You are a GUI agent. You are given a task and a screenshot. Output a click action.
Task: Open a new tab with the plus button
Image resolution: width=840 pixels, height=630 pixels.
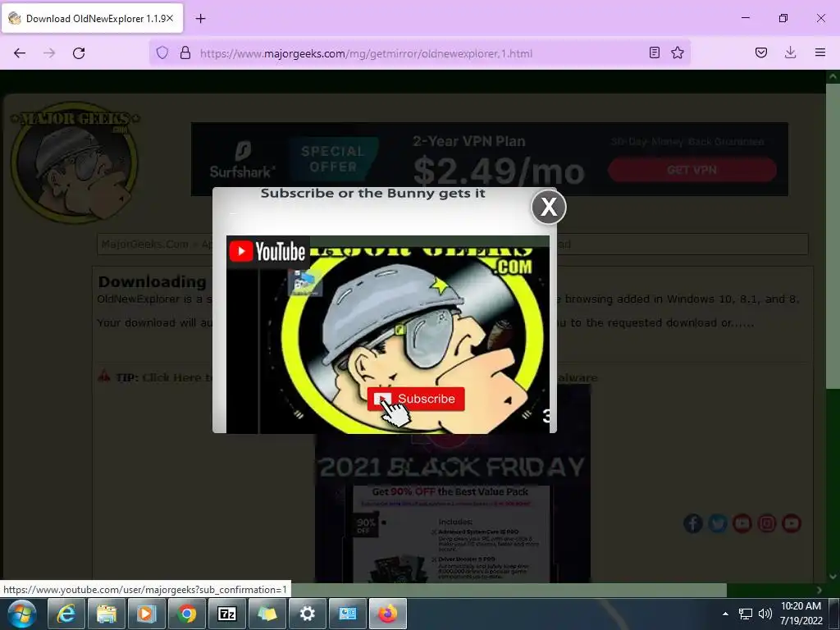point(200,18)
